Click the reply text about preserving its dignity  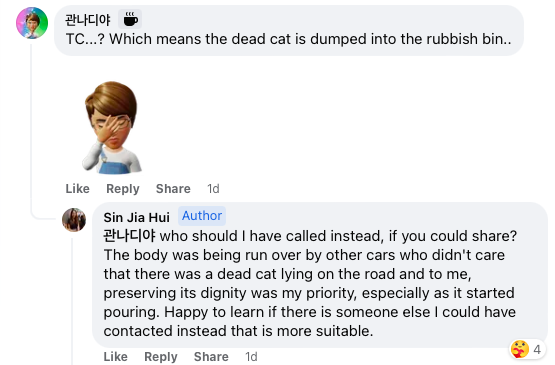(x=310, y=284)
